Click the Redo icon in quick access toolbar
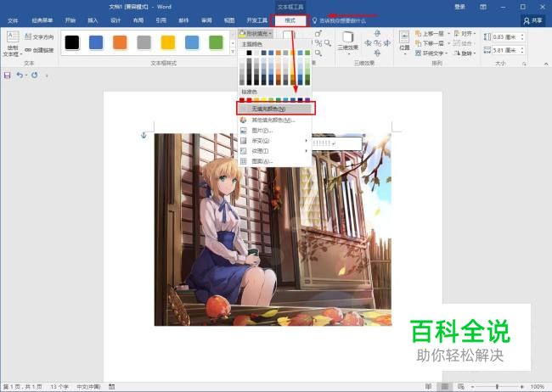This screenshot has width=552, height=392. click(35, 75)
